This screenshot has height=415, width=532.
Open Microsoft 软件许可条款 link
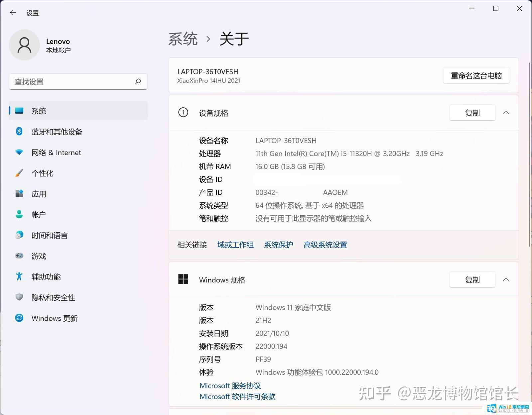pyautogui.click(x=237, y=396)
